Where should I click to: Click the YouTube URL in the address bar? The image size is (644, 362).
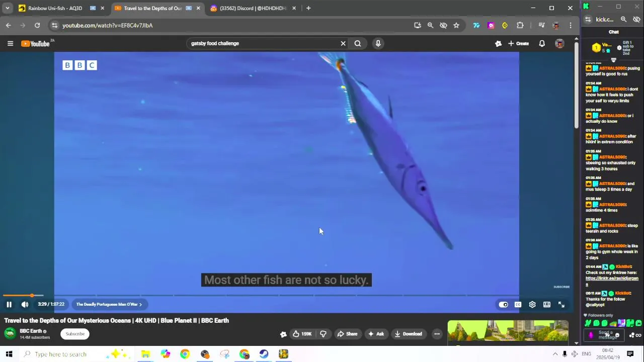pyautogui.click(x=108, y=25)
